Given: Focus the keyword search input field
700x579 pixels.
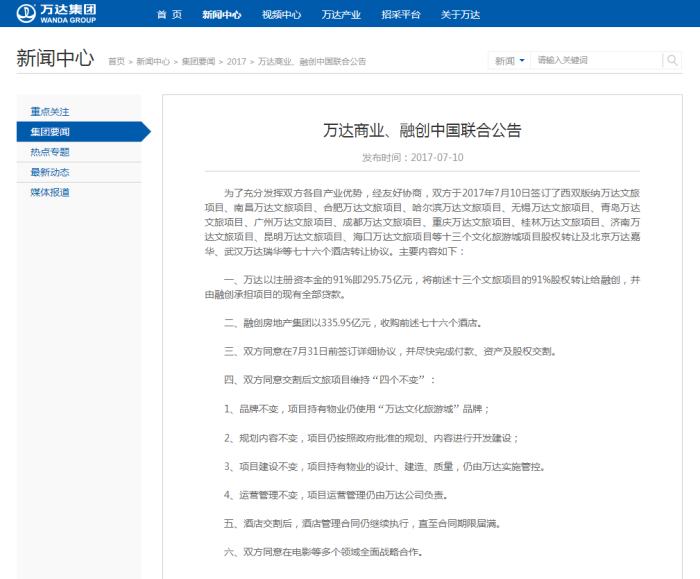Looking at the screenshot, I should pyautogui.click(x=596, y=60).
